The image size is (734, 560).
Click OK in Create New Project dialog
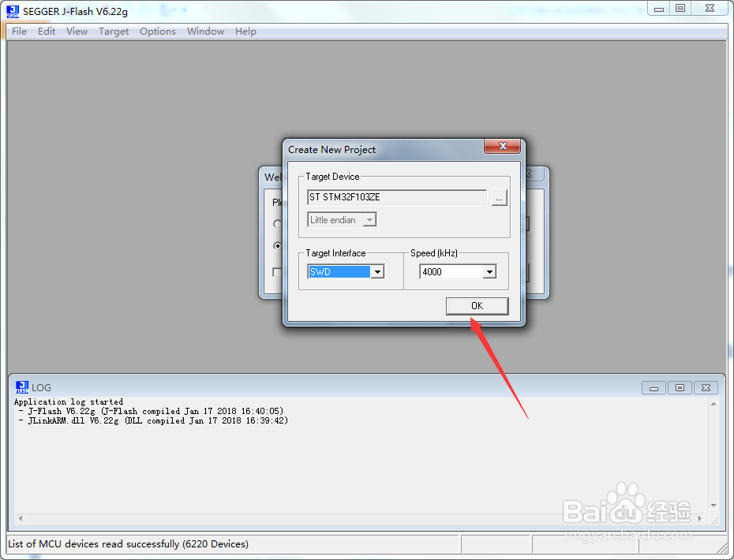(477, 306)
